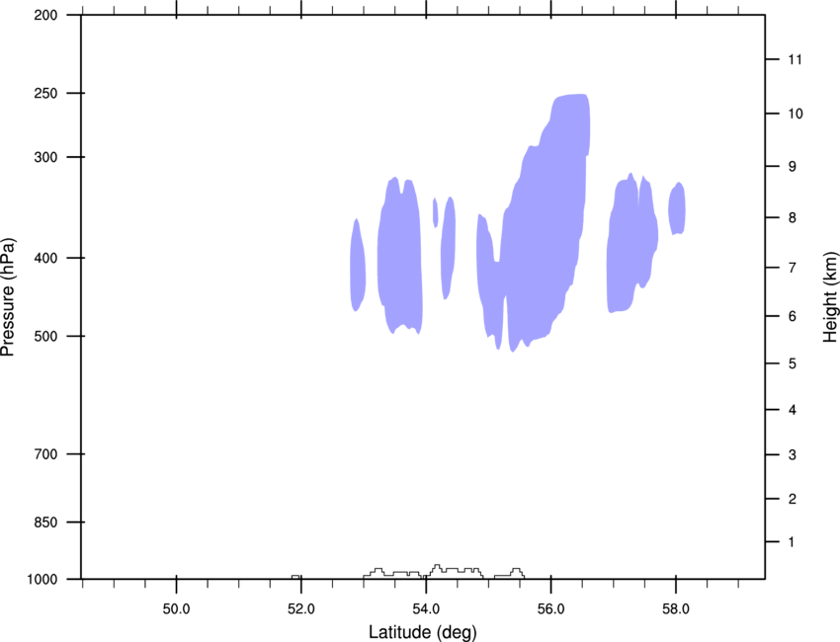Image resolution: width=840 pixels, height=642 pixels.
Task: Click the 'Latitude (deg)' axis title
Action: pyautogui.click(x=422, y=632)
